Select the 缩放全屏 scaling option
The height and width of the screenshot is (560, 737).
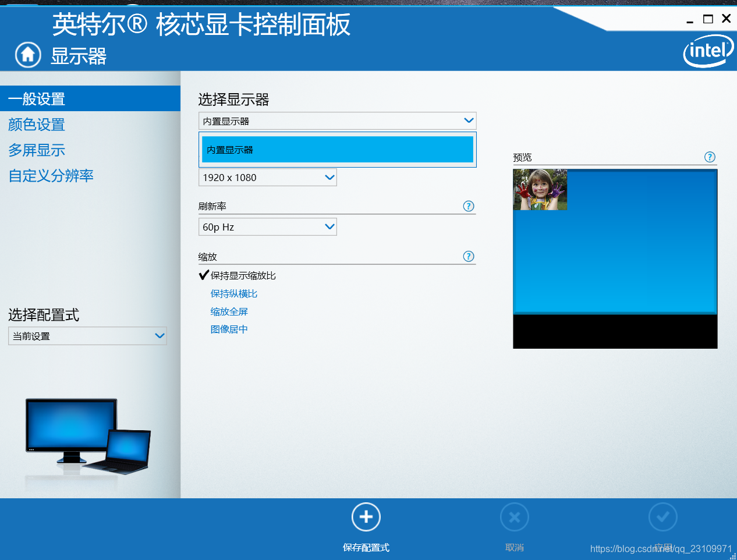(229, 312)
